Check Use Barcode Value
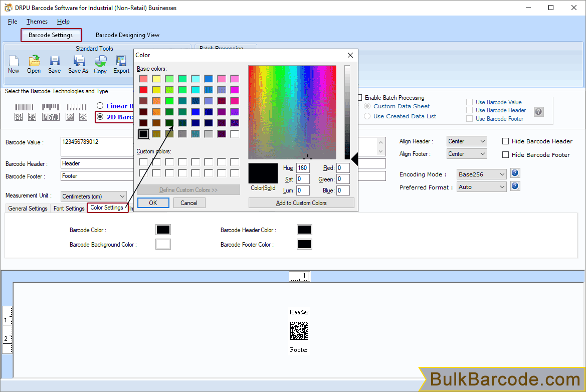The image size is (586, 392). point(469,102)
